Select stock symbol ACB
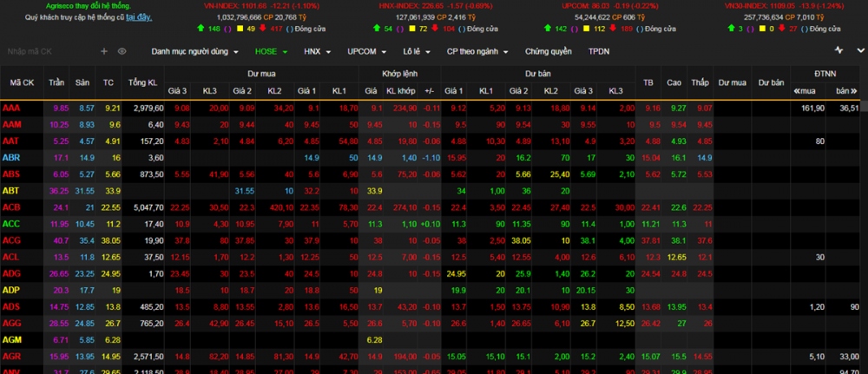 coord(11,207)
